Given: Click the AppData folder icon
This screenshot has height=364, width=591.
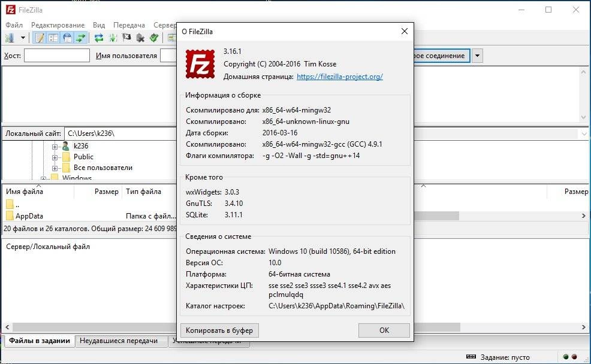Looking at the screenshot, I should click(10, 216).
